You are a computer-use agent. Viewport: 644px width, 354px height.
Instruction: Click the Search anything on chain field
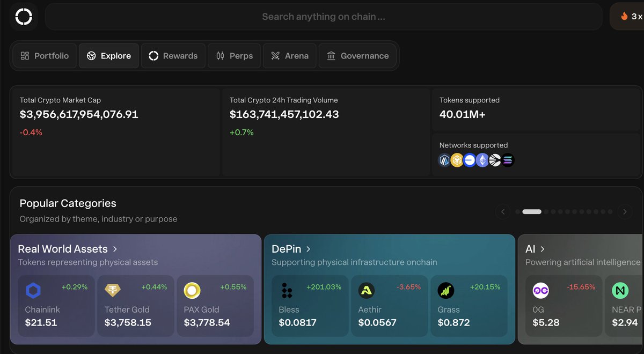point(324,17)
